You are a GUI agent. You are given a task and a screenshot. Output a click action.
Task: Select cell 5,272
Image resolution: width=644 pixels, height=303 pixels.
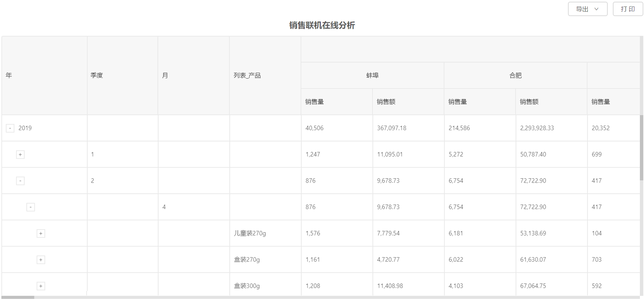[x=480, y=154]
